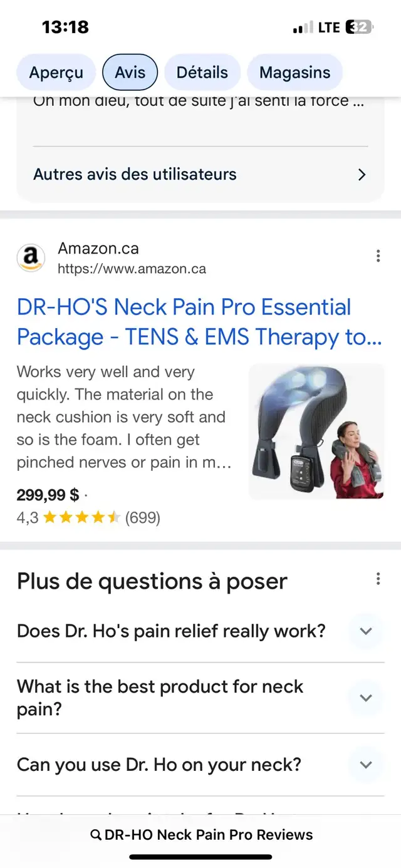Screen dimensions: 401x868
Task: Expand "Can you use Dr. Ho on your neck?"
Action: [200, 765]
